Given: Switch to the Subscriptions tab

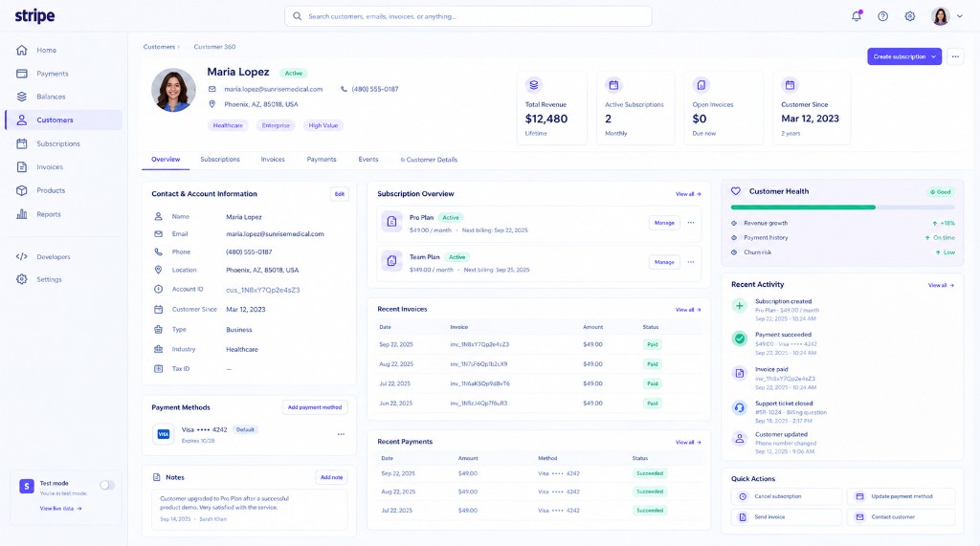Looking at the screenshot, I should (220, 160).
